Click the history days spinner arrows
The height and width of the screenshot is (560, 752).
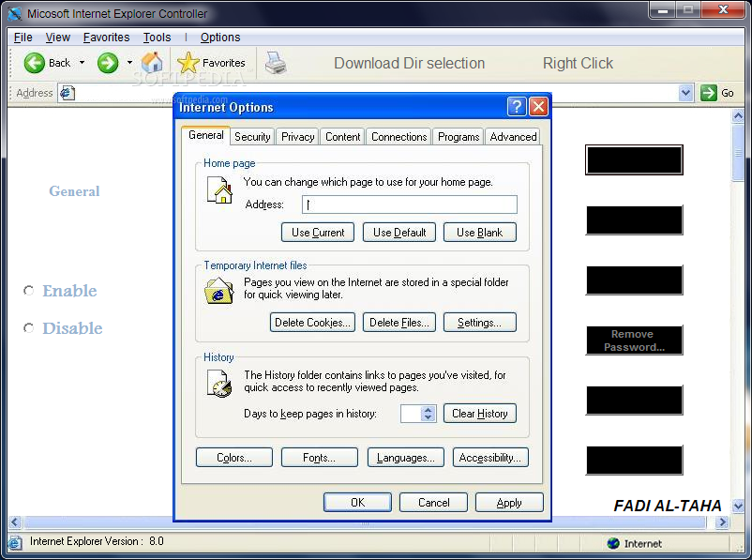click(x=429, y=413)
